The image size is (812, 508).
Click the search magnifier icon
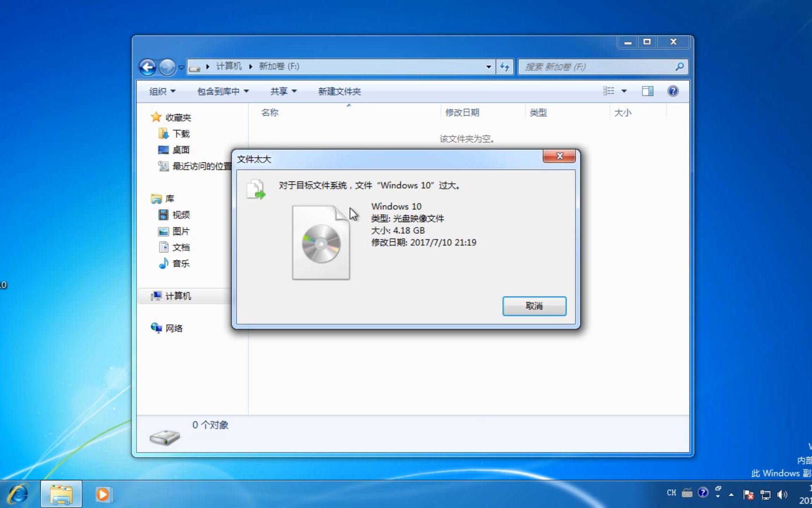pyautogui.click(x=679, y=67)
